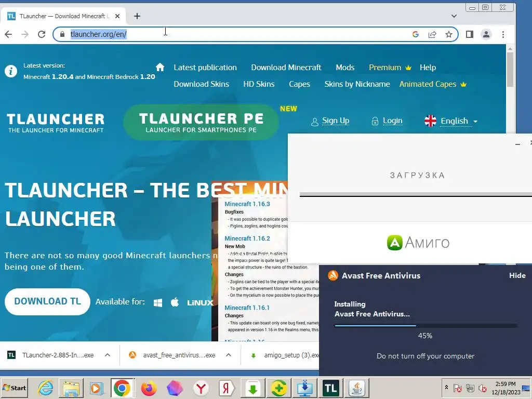
Task: Open Animated Capes link
Action: 433,84
